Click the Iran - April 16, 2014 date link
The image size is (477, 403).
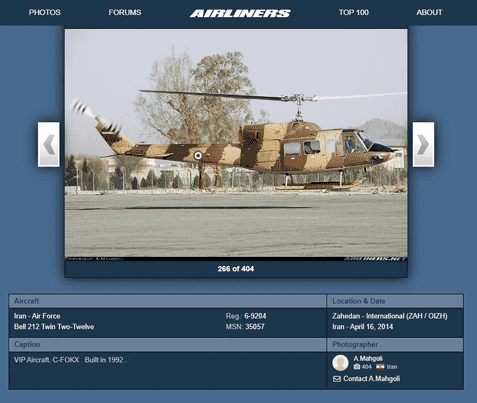pos(363,327)
